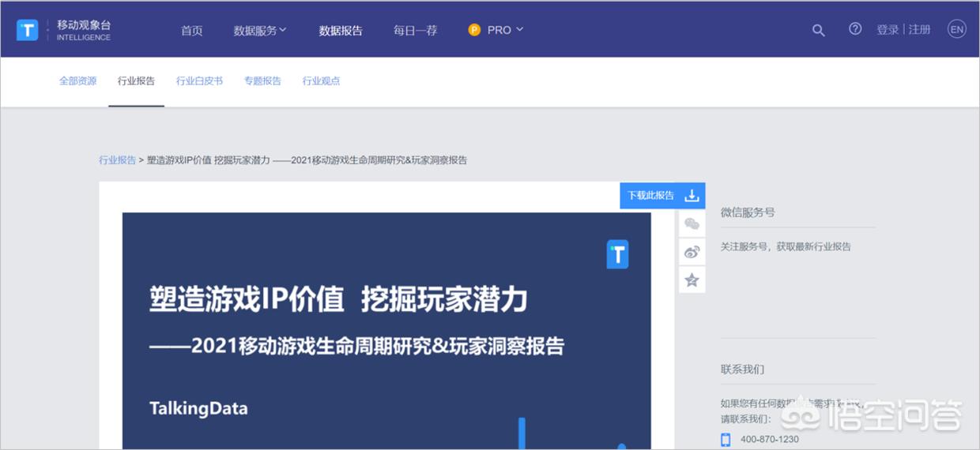Viewport: 980px width, 450px height.
Task: Click 移动观象台 INTELLIGENCE brand text
Action: tap(84, 30)
